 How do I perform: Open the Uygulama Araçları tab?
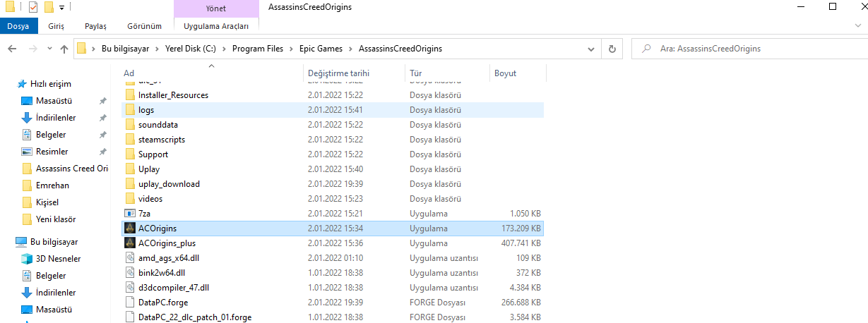[x=216, y=26]
